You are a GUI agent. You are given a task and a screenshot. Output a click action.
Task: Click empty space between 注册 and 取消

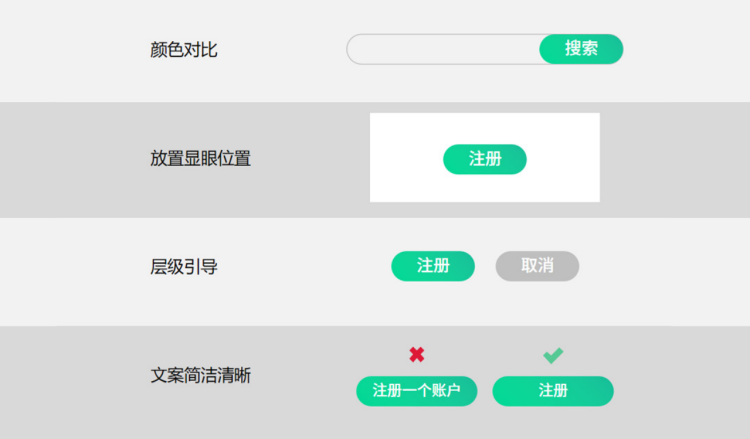[x=485, y=266]
